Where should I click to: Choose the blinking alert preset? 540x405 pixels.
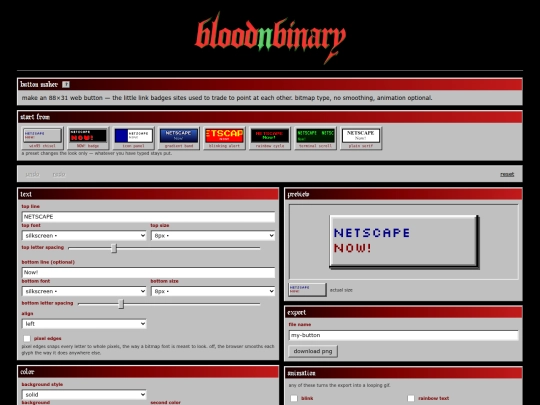(x=224, y=138)
